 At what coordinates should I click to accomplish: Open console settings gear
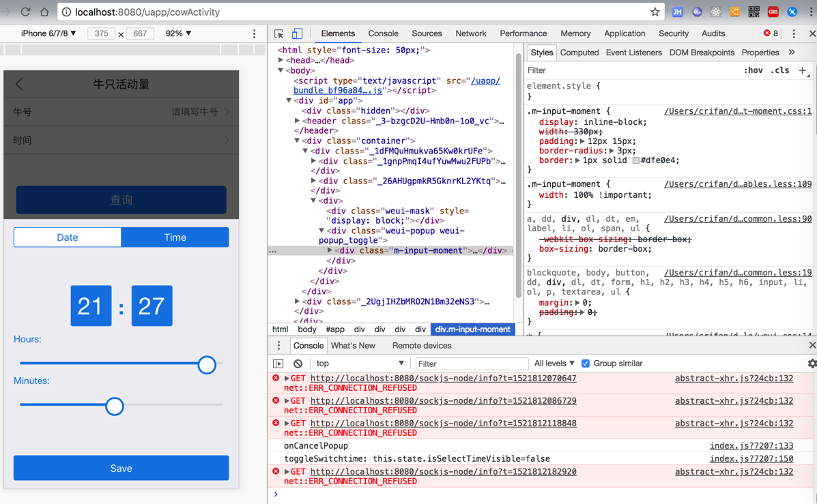coord(812,364)
